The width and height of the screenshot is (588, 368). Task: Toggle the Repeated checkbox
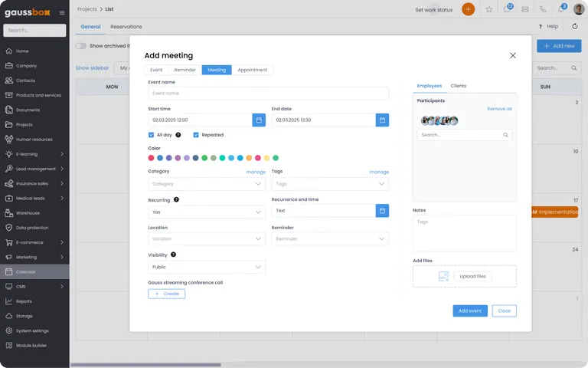pyautogui.click(x=196, y=135)
